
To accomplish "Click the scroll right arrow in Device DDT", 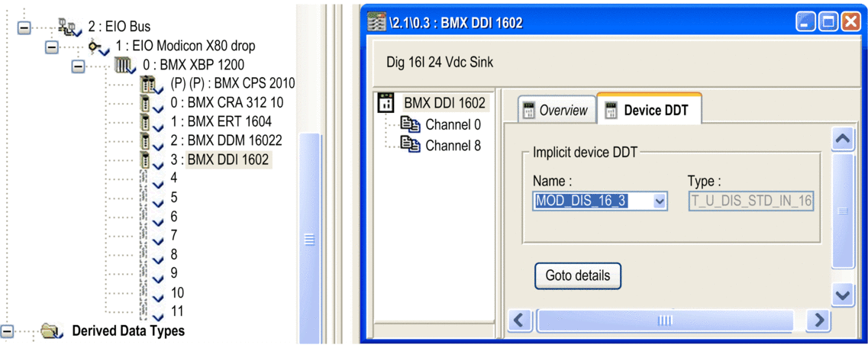I will [x=818, y=320].
